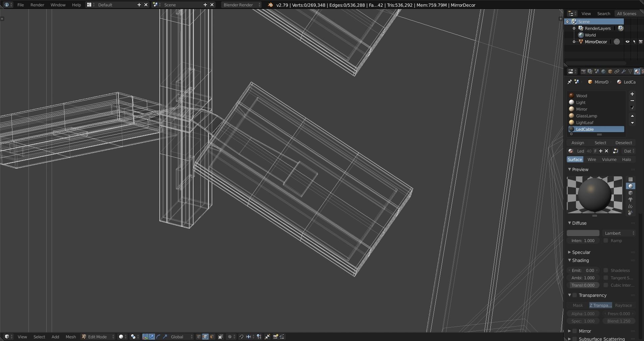This screenshot has height=341, width=644.
Task: Expand the Subsurface Scattering panel
Action: coord(569,339)
